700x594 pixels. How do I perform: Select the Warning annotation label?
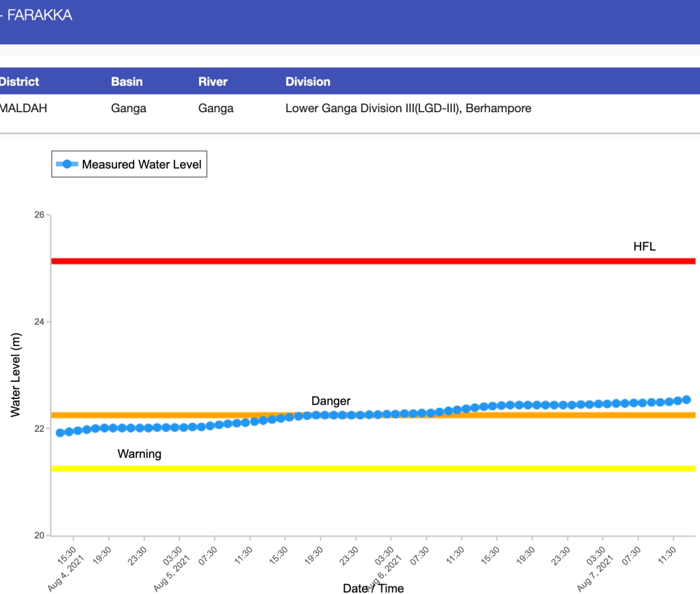(x=140, y=454)
